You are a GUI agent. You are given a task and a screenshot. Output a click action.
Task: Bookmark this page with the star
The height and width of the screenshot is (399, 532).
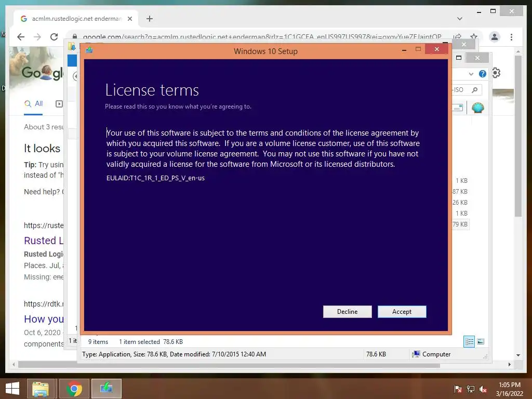click(x=474, y=37)
